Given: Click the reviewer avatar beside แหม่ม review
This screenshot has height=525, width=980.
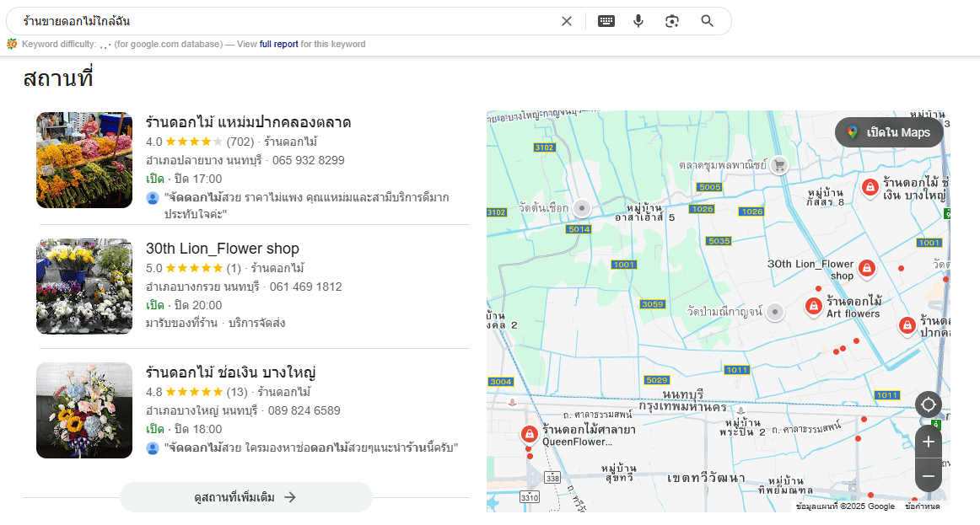Looking at the screenshot, I should (153, 198).
